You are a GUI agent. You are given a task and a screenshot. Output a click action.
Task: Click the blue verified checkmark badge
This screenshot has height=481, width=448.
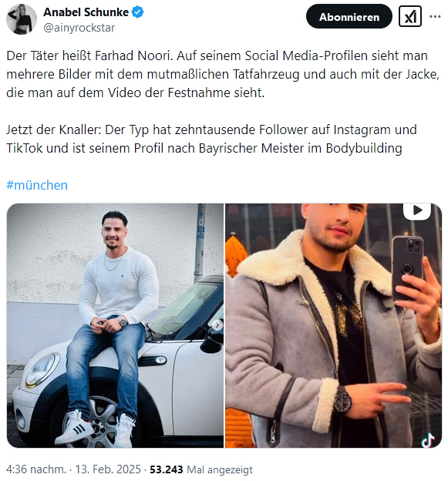point(137,12)
